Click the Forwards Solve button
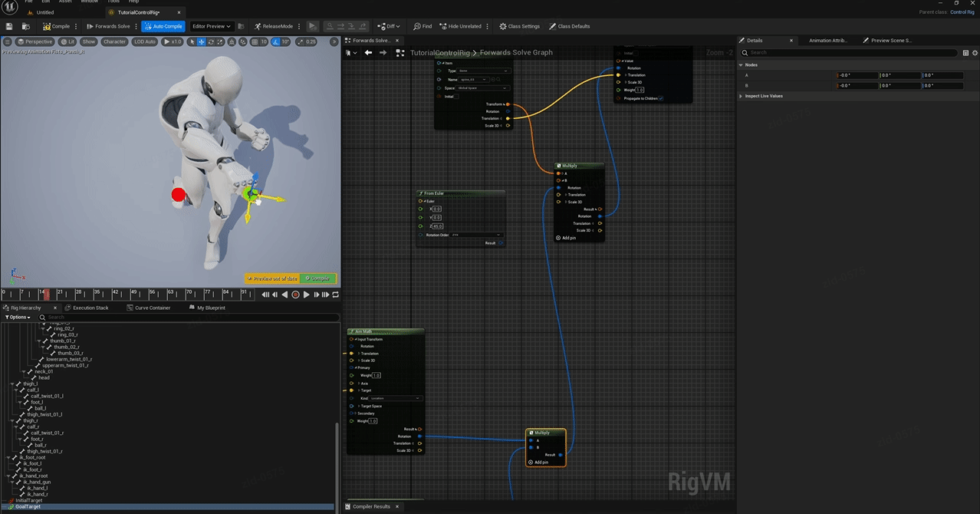 [108, 26]
